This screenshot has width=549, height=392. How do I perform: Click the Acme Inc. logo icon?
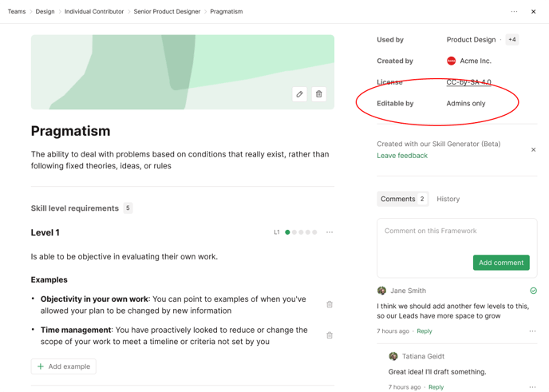(451, 61)
